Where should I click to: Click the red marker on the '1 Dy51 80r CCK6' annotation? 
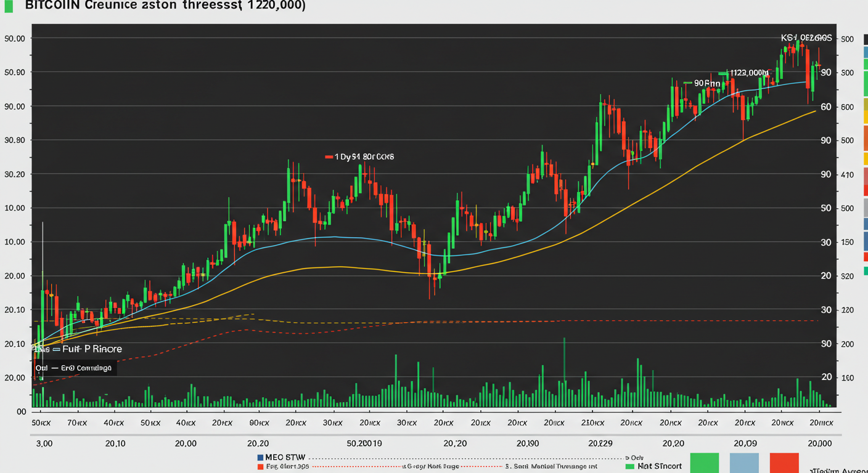[329, 157]
